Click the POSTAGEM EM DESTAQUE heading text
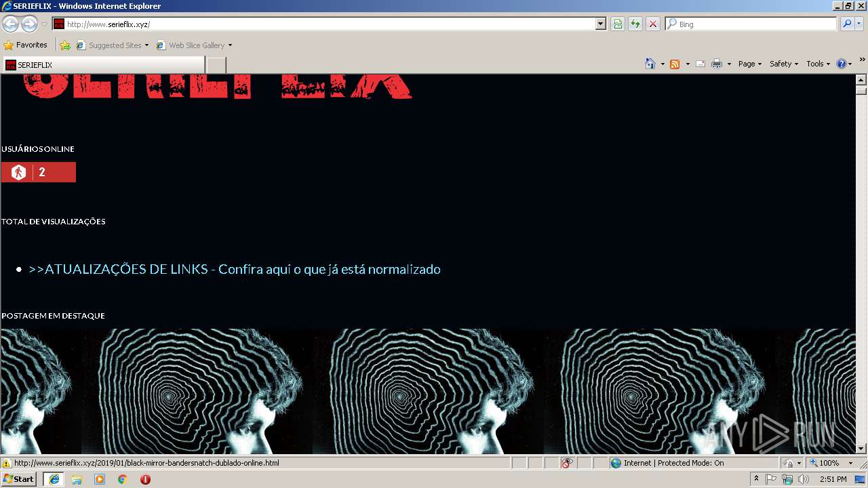This screenshot has height=488, width=868. coord(53,316)
